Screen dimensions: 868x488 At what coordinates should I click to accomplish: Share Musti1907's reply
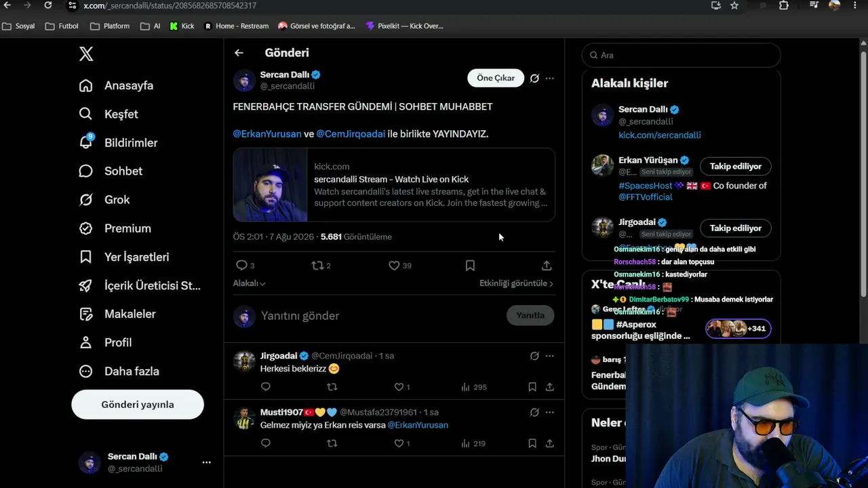point(549,443)
